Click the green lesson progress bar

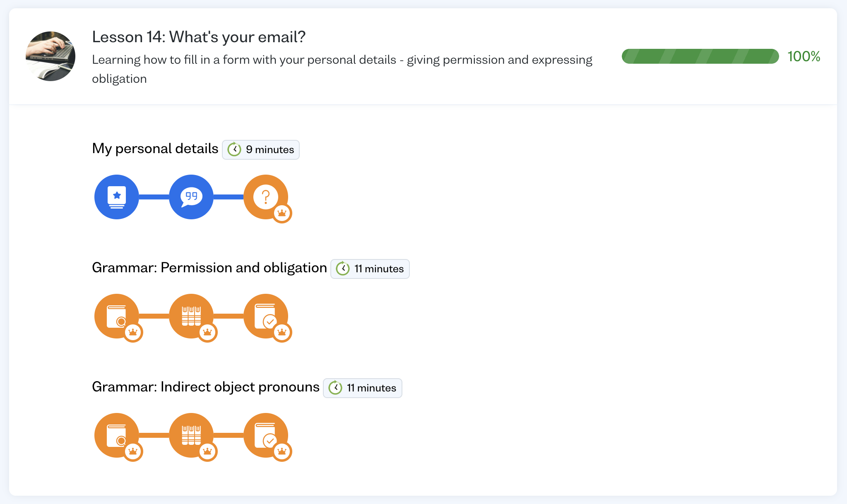pyautogui.click(x=700, y=56)
